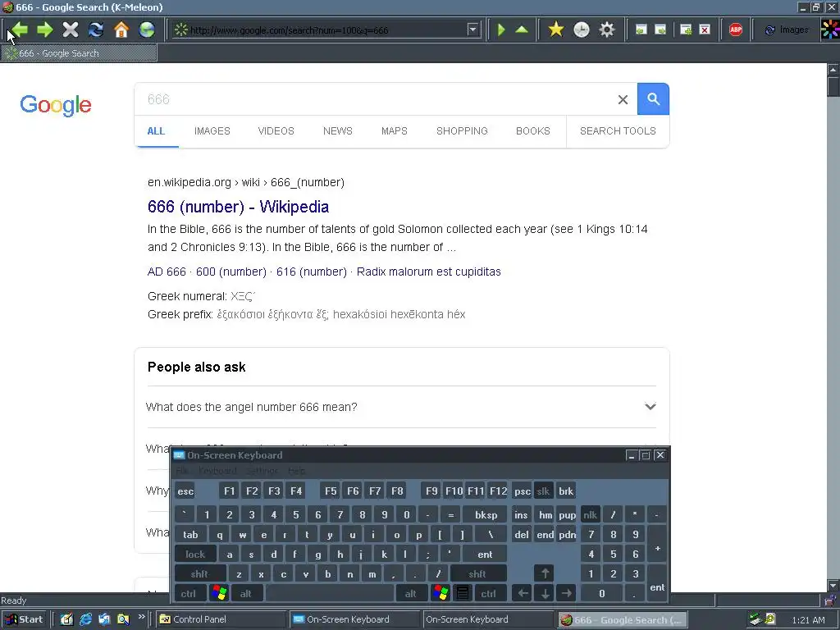840x630 pixels.
Task: Open the 600 (number) sublink
Action: tap(231, 272)
